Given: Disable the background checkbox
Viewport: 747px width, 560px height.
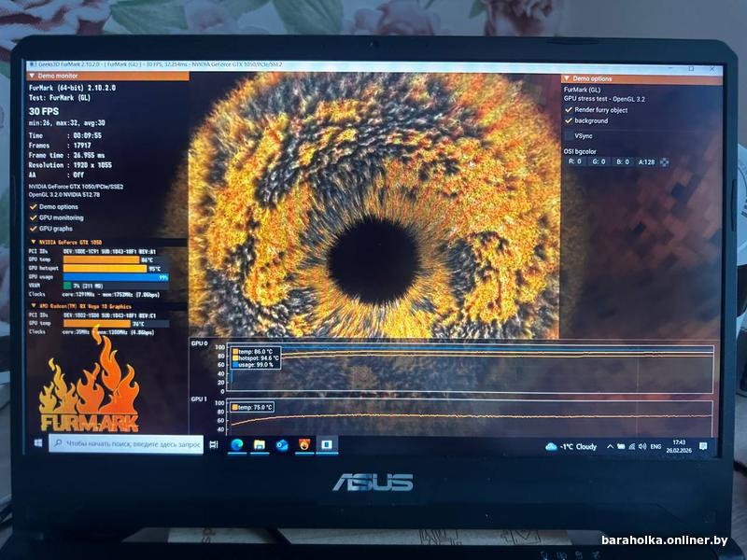Looking at the screenshot, I should [x=569, y=121].
